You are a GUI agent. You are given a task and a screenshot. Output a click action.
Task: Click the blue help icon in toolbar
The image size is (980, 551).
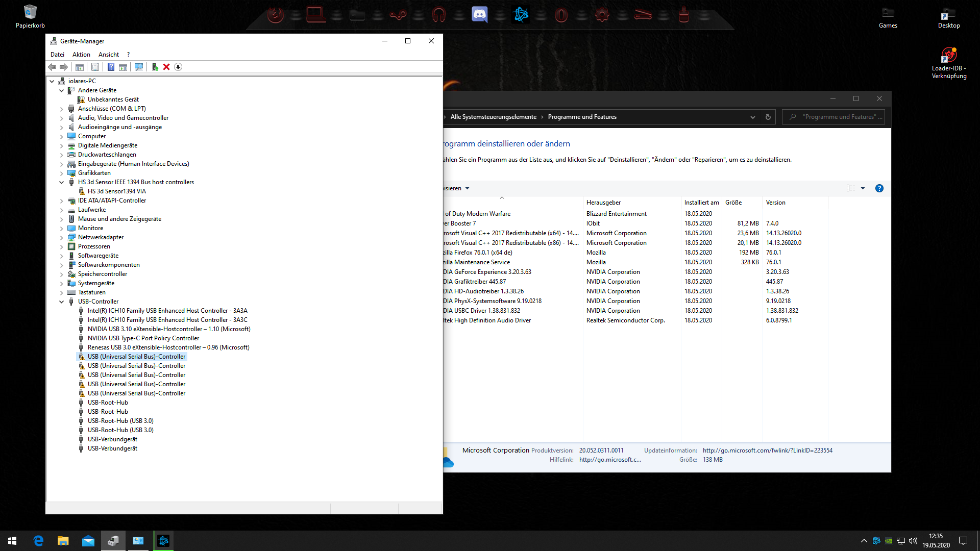[111, 67]
